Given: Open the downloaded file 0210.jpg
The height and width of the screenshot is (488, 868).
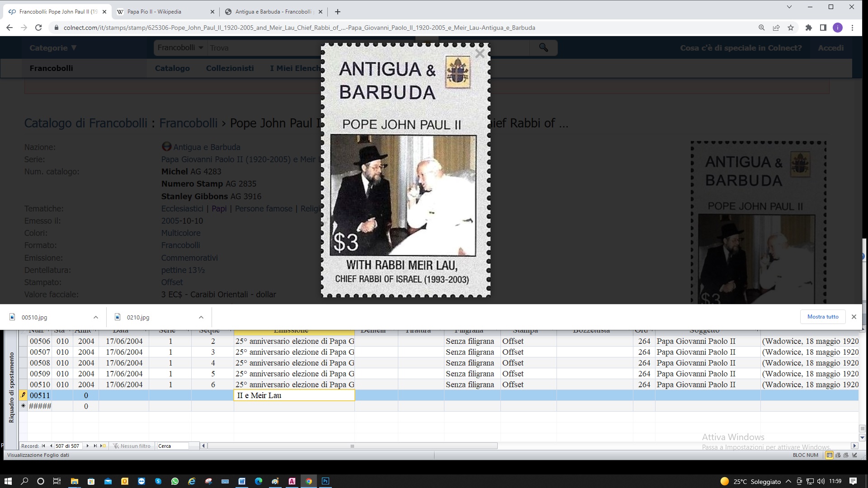Looking at the screenshot, I should pos(138,317).
